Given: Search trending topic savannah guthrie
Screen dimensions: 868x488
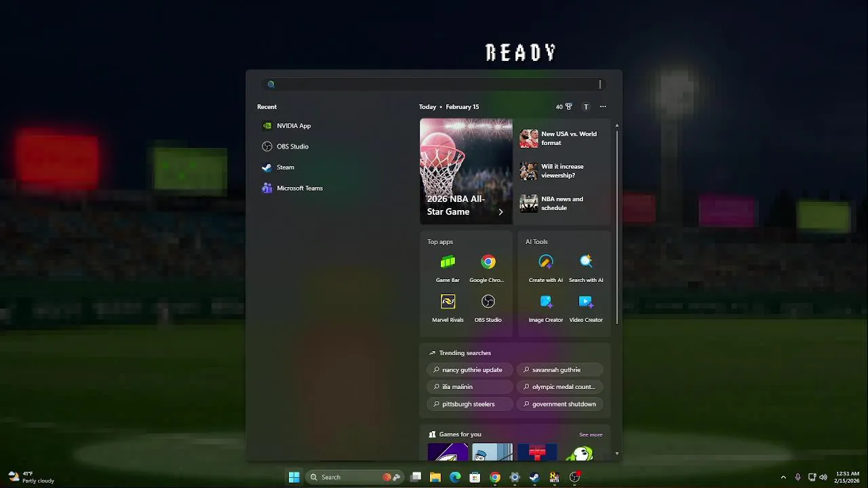Looking at the screenshot, I should tap(559, 369).
